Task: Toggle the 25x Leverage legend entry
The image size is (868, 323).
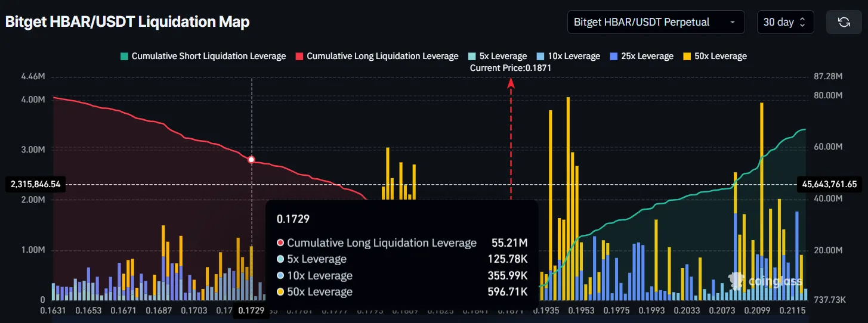Action: tap(641, 56)
